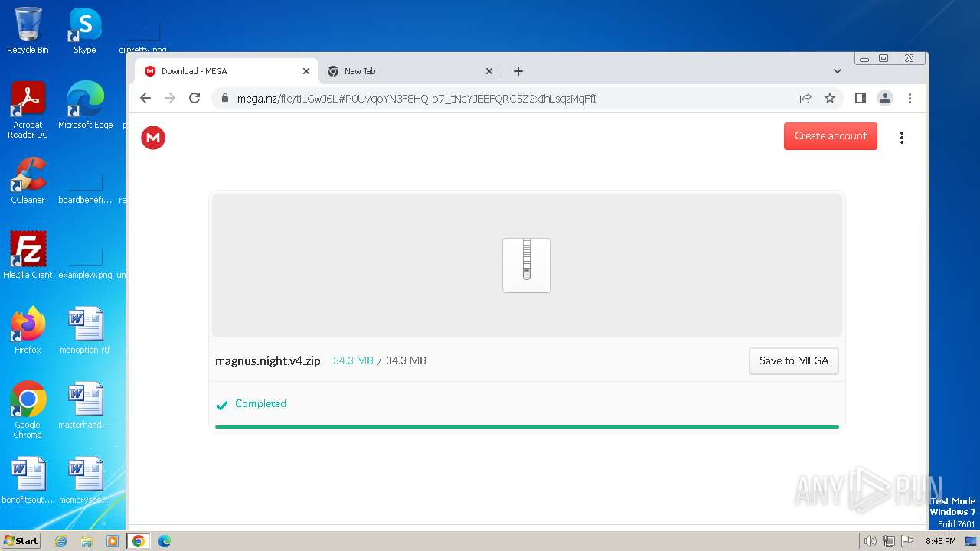The width and height of the screenshot is (980, 551).
Task: Open File Explorer from taskbar
Action: [x=87, y=541]
